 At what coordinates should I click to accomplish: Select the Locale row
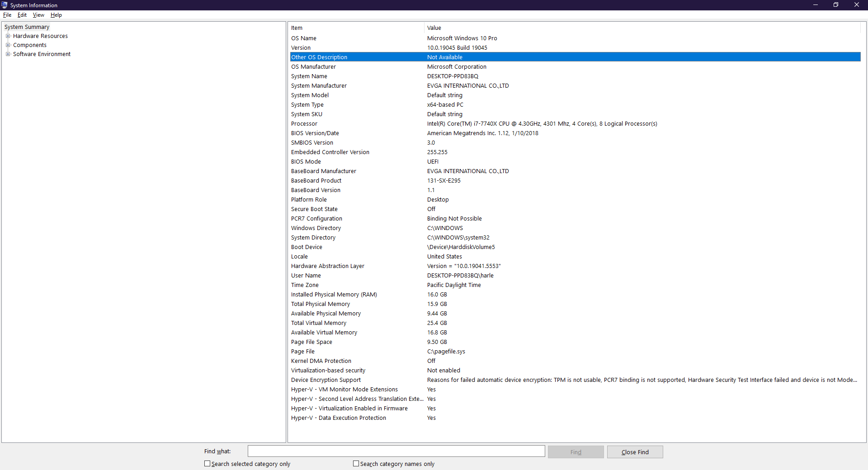pyautogui.click(x=575, y=257)
